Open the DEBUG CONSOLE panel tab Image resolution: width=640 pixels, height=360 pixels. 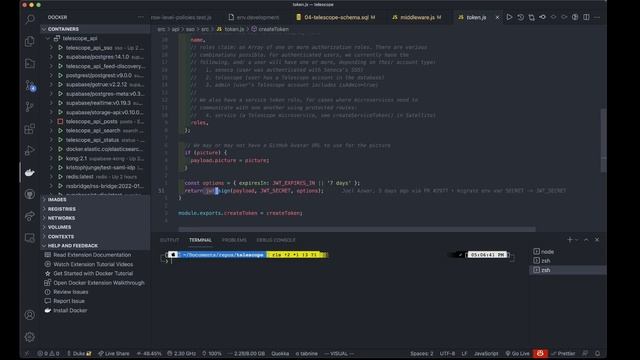(276, 240)
